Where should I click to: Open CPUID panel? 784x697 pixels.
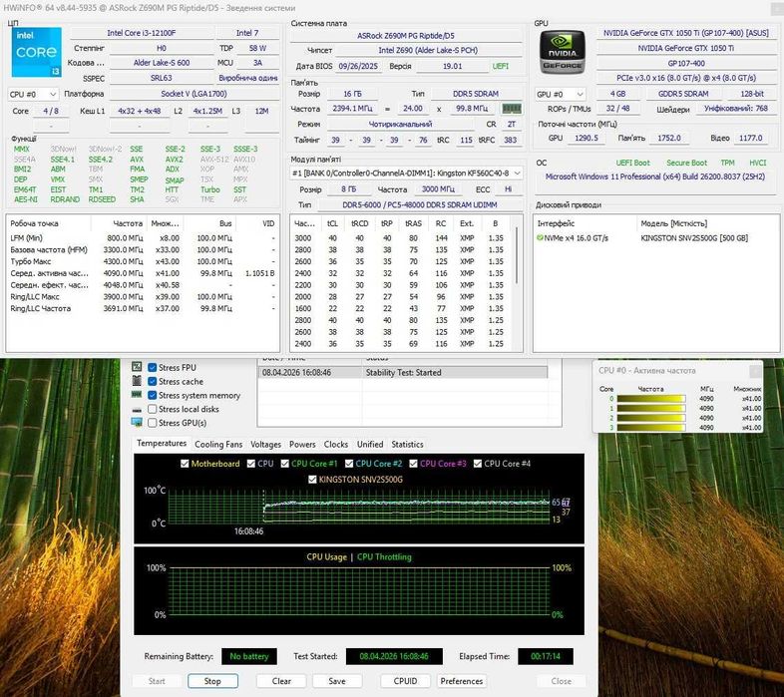click(x=405, y=681)
